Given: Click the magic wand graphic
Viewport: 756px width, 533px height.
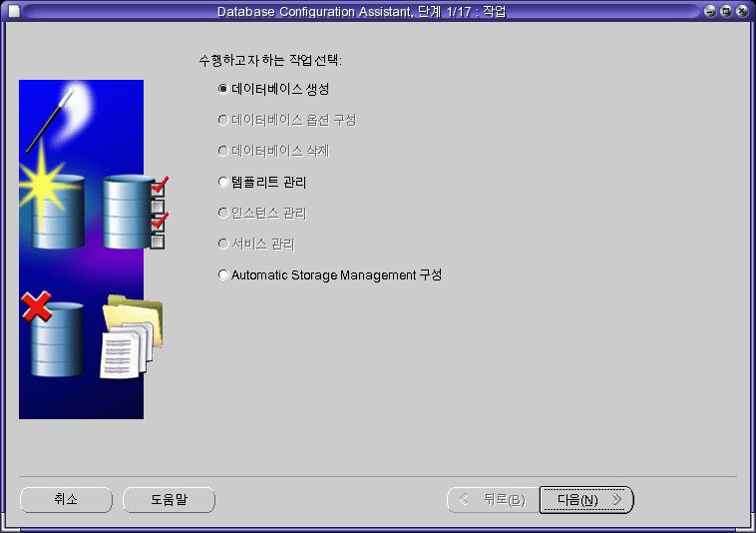Looking at the screenshot, I should tap(48, 120).
